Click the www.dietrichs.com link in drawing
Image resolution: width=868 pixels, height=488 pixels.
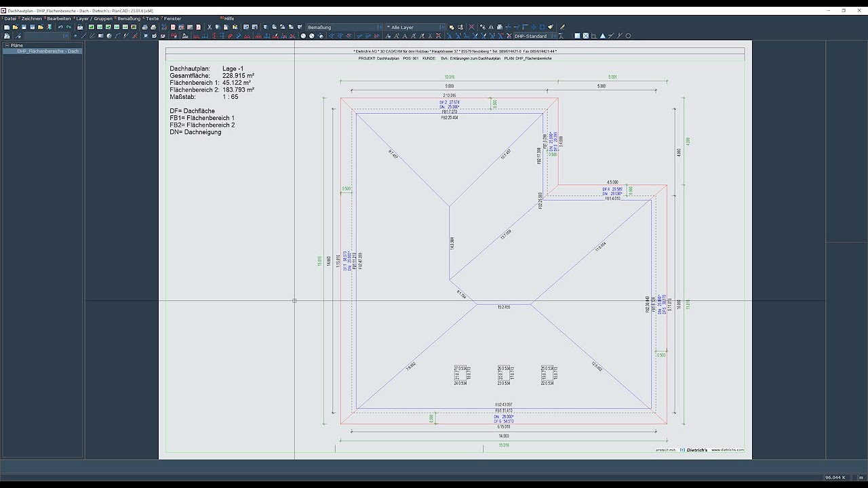click(728, 450)
